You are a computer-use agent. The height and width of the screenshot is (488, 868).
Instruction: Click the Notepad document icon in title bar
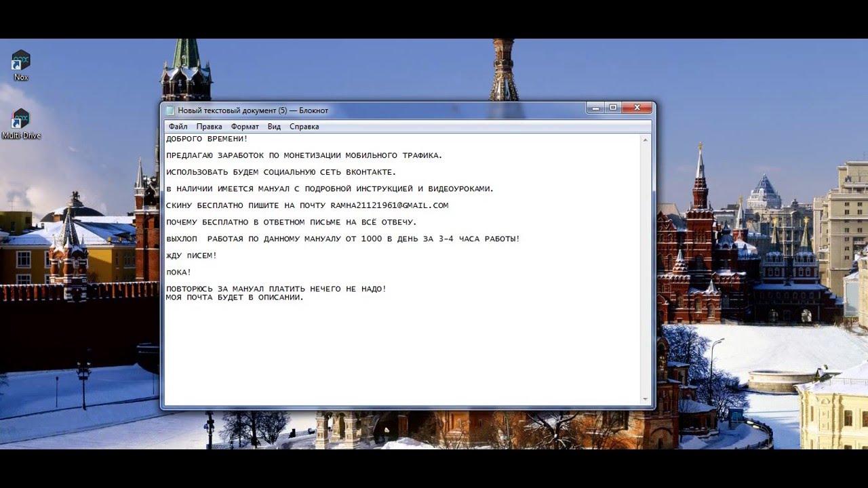170,110
